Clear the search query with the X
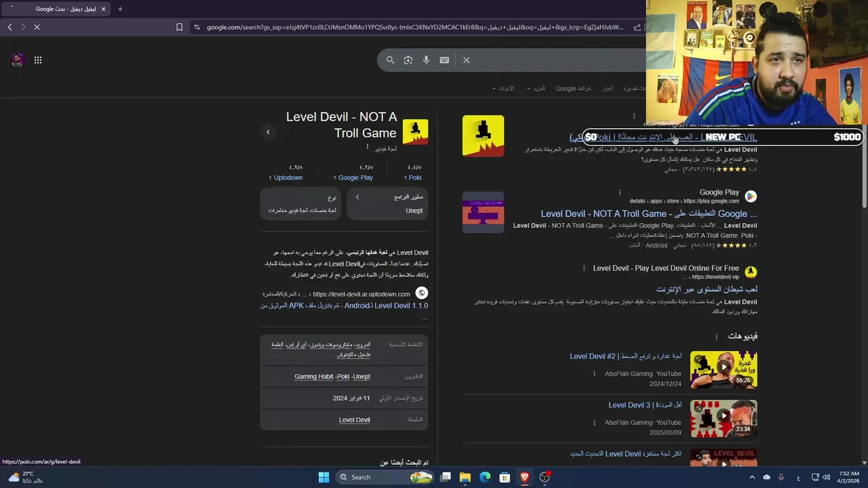 (x=467, y=60)
